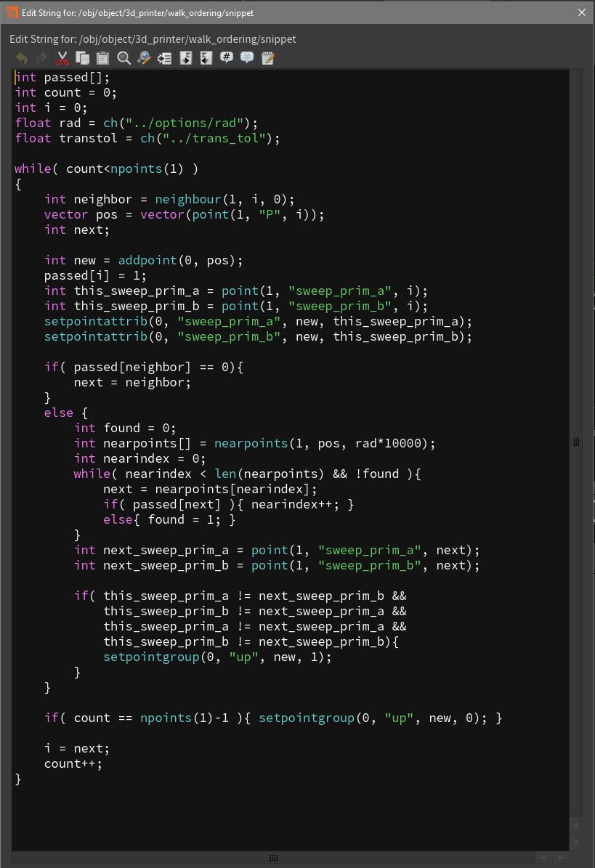This screenshot has width=595, height=868.
Task: Click the 'int count = 0;' line
Action: point(65,92)
